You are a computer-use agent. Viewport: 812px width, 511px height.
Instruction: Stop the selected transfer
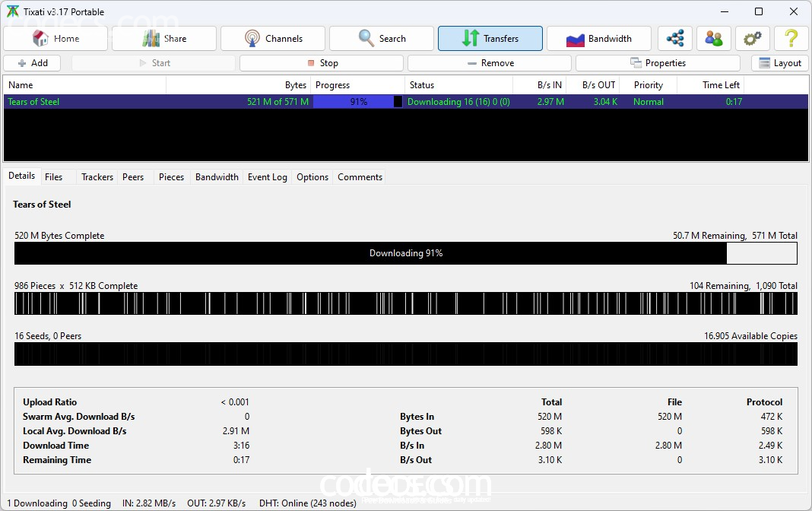pos(322,63)
